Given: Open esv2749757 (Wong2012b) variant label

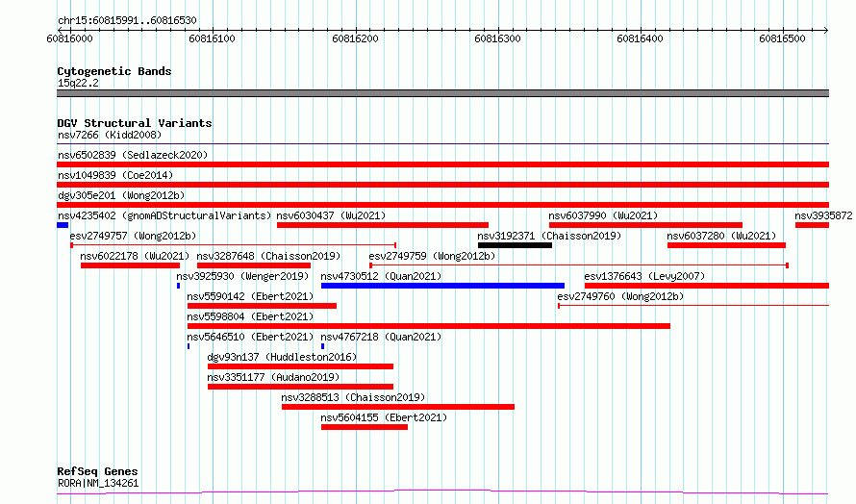Looking at the screenshot, I should [133, 236].
